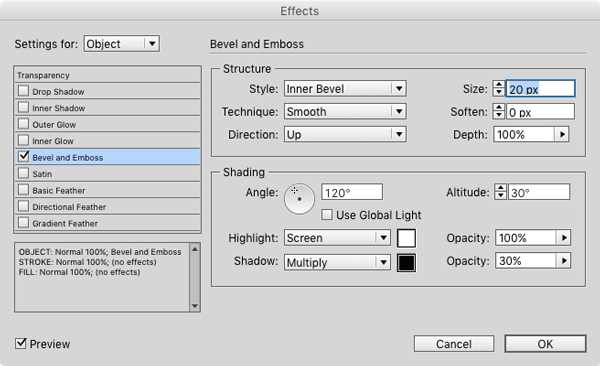Open the Shadow Multiply blend mode dropdown
This screenshot has height=366, width=600.
point(337,262)
